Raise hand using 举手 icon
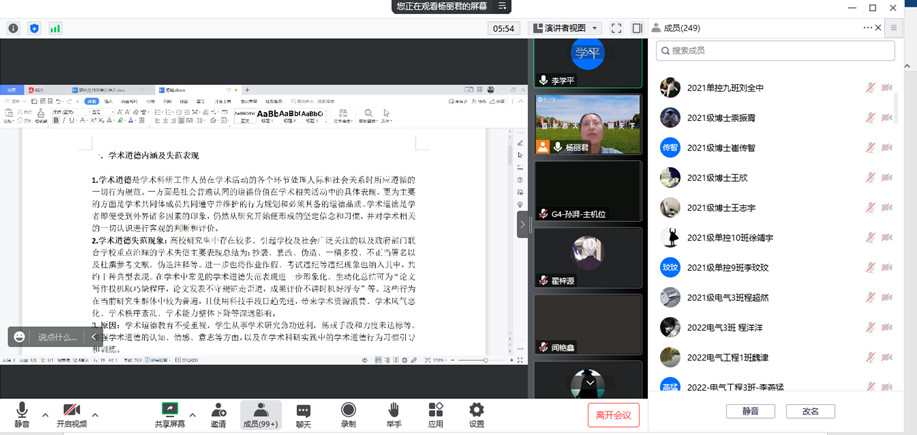 tap(394, 415)
